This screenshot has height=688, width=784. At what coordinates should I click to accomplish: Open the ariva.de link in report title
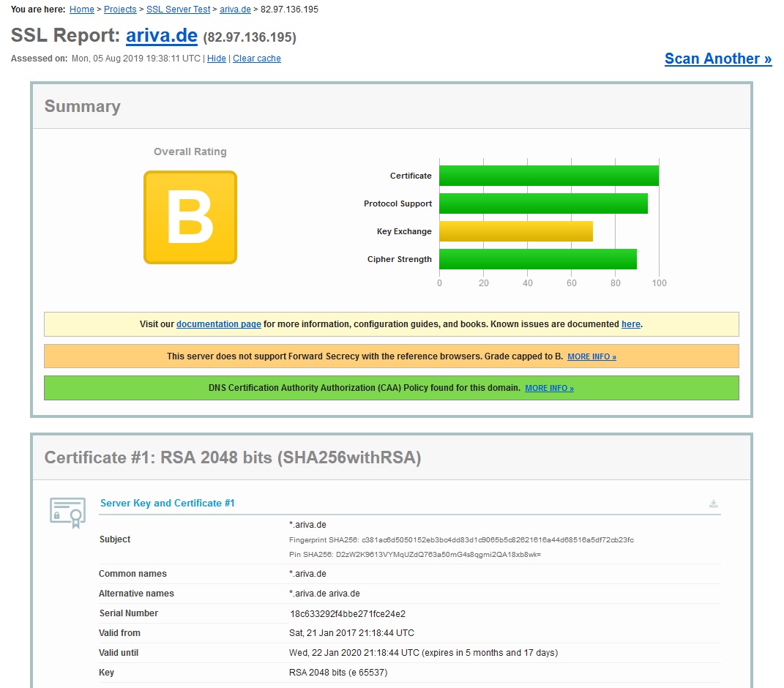click(161, 35)
